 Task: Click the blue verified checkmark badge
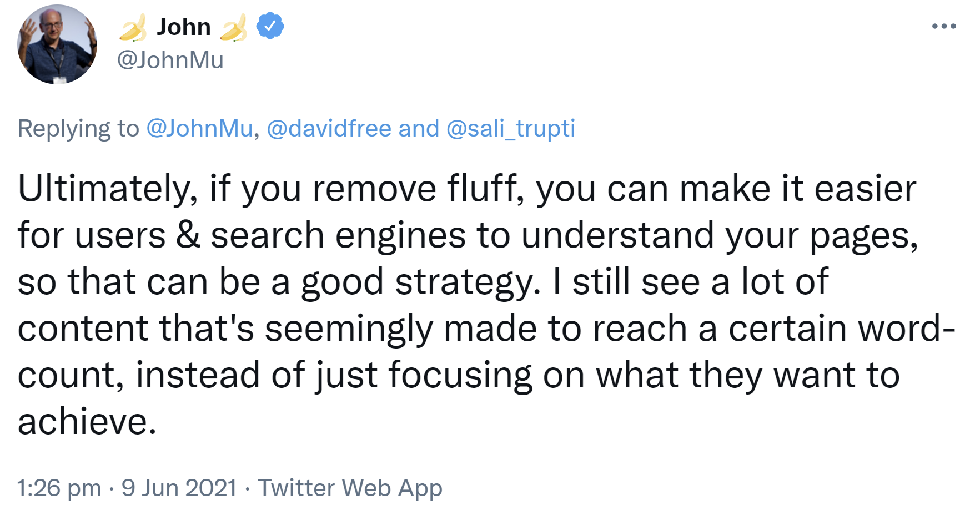[x=270, y=26]
